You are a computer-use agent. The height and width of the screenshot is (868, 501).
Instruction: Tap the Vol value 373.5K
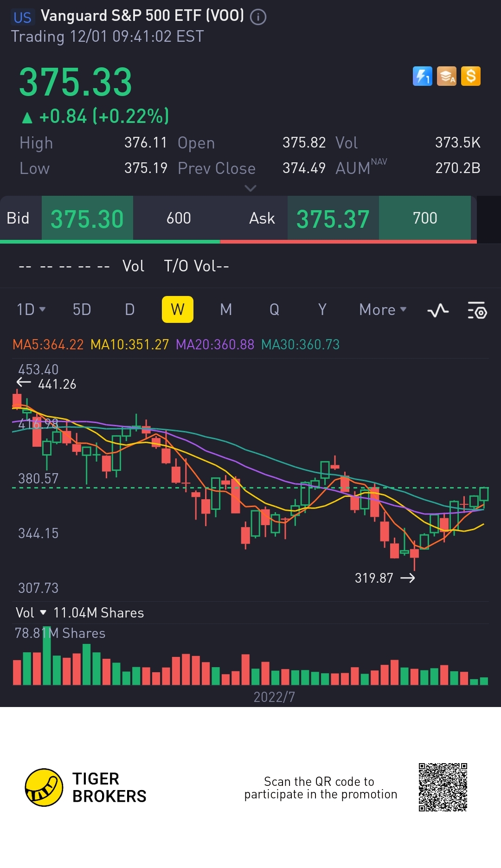click(458, 142)
